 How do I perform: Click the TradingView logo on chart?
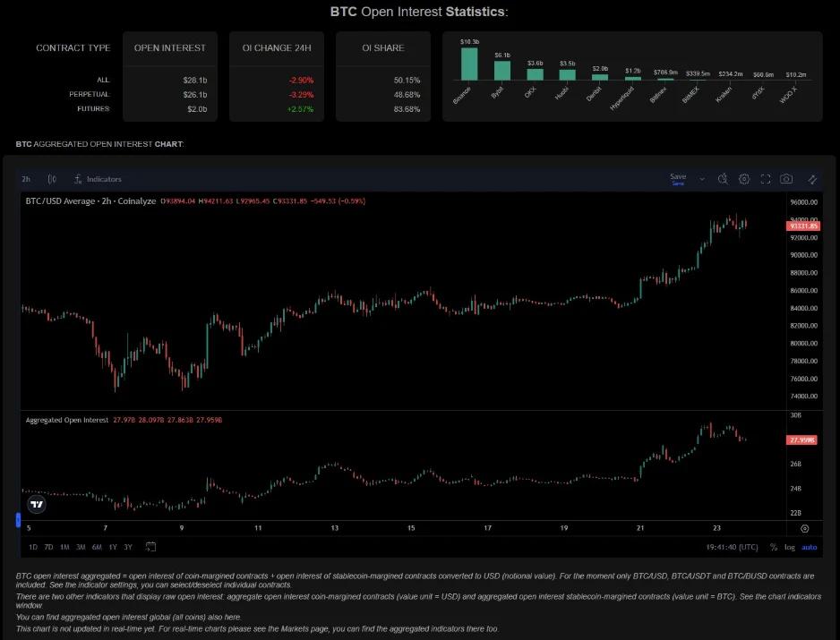tap(36, 505)
